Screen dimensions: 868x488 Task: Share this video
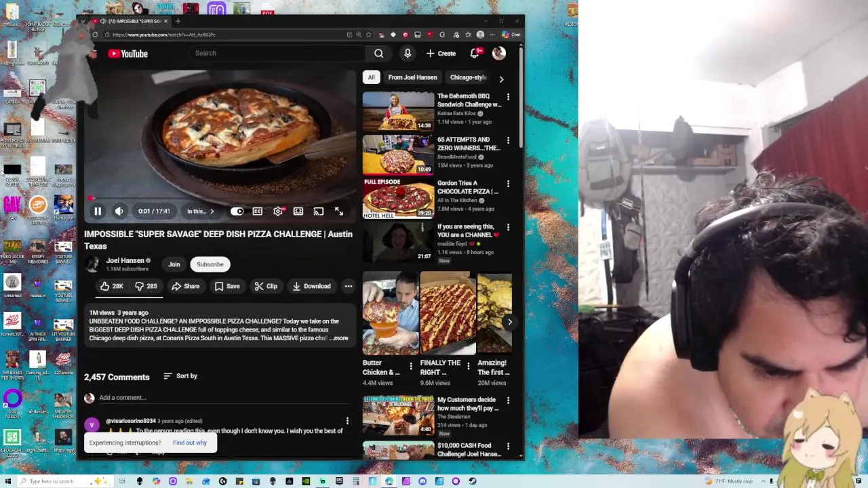coord(185,286)
